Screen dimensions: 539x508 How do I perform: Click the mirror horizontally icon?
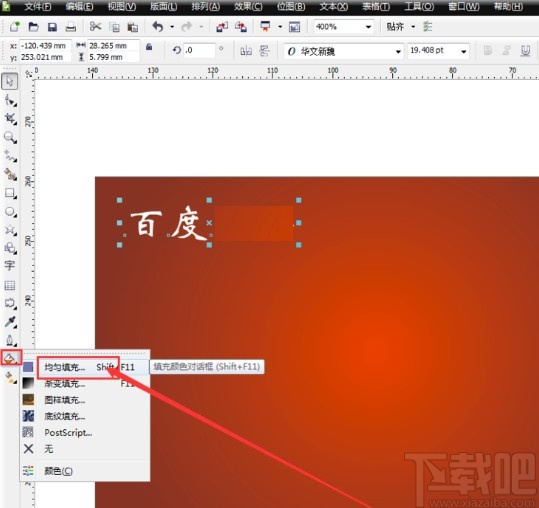[x=246, y=51]
